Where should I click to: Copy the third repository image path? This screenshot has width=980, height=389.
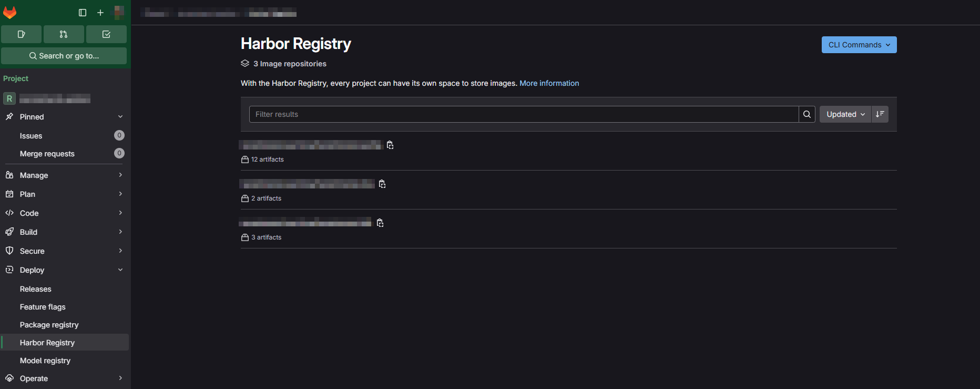coord(380,223)
